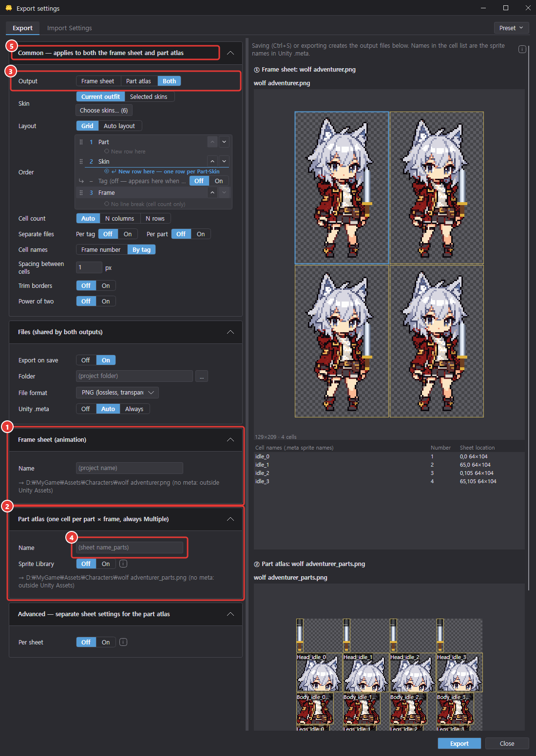Select the Head_idle_2 cell in part atlas
Viewport: 536px width, 756px height.
pyautogui.click(x=413, y=672)
